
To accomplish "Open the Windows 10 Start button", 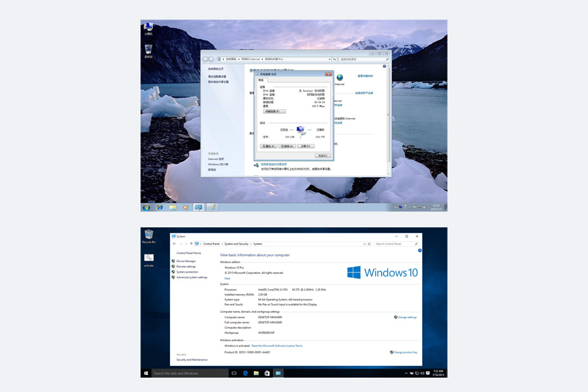I will click(x=146, y=373).
